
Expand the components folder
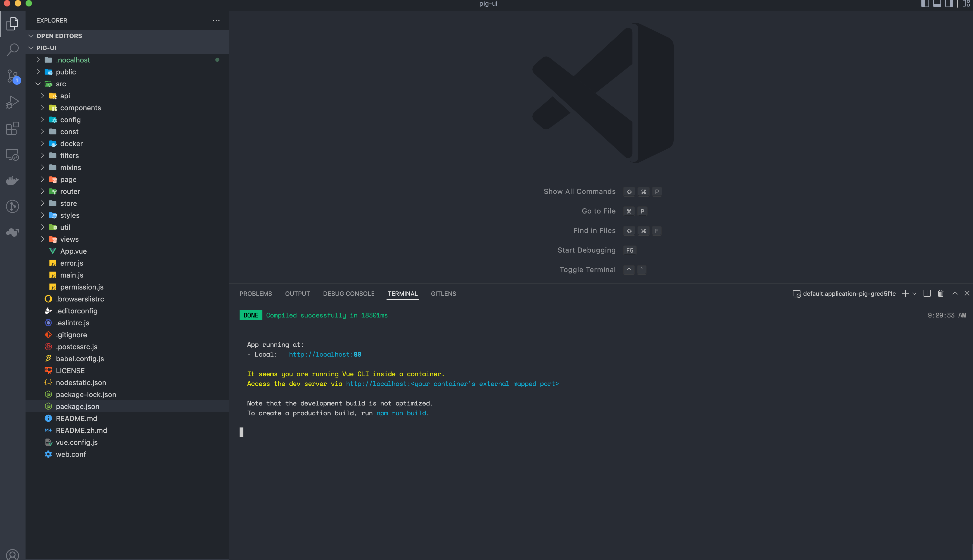(x=80, y=108)
